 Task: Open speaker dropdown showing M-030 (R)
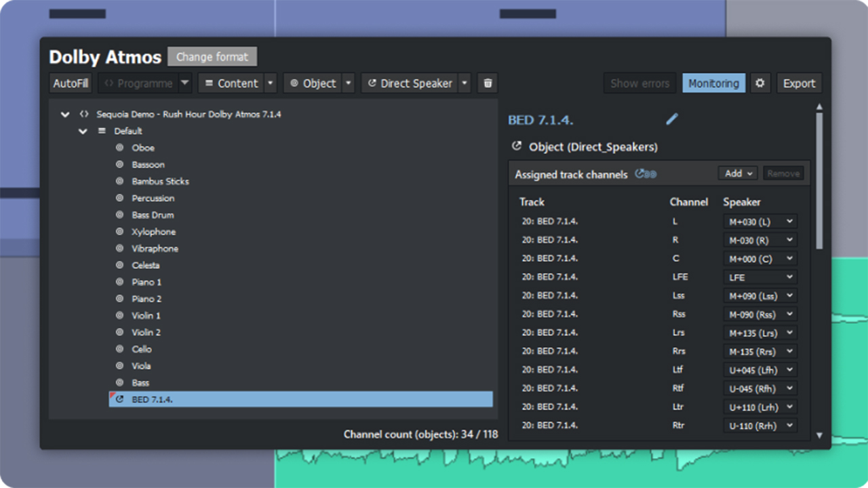pyautogui.click(x=760, y=240)
